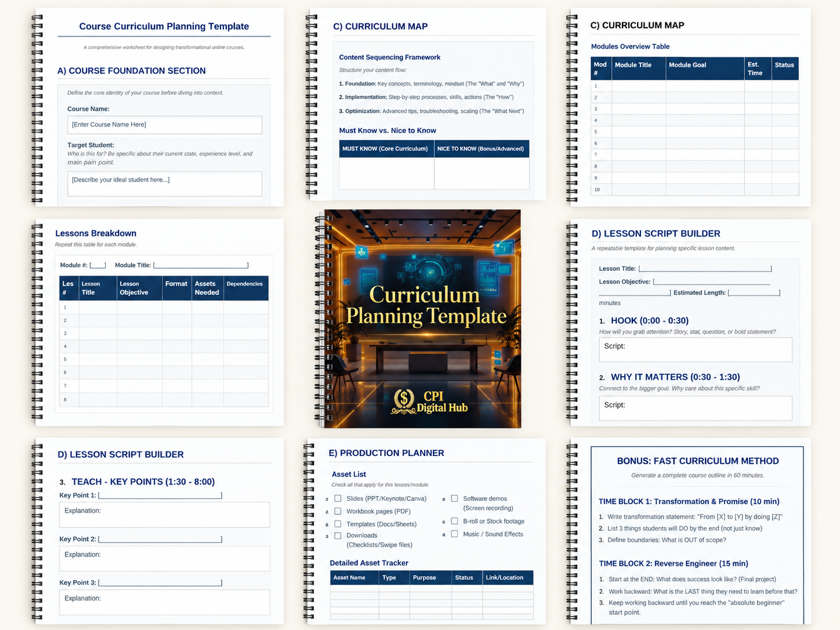Click the E) PRODUCTION PLANNER heading
Screen dimensions: 840x630
click(386, 453)
